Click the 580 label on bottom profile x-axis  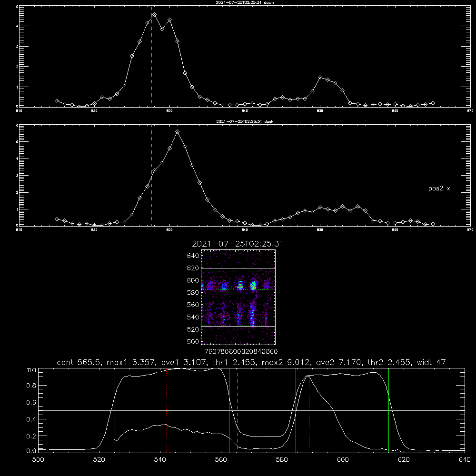282,460
